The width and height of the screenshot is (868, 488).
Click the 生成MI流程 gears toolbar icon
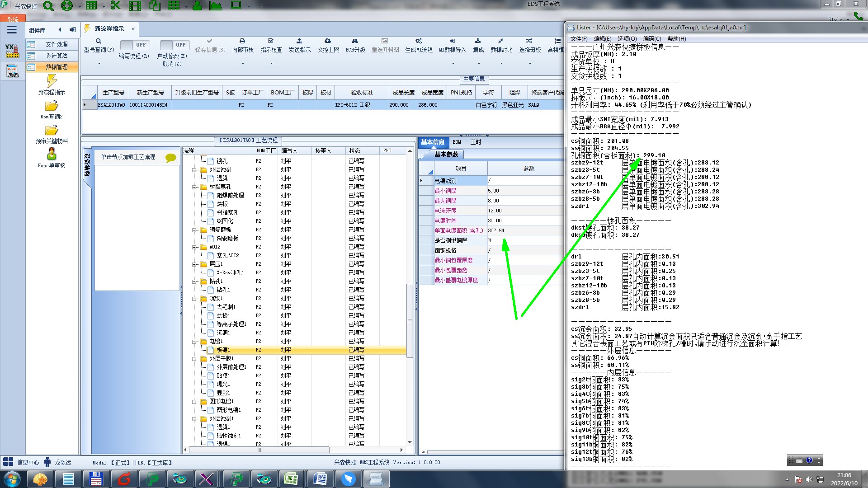[419, 41]
